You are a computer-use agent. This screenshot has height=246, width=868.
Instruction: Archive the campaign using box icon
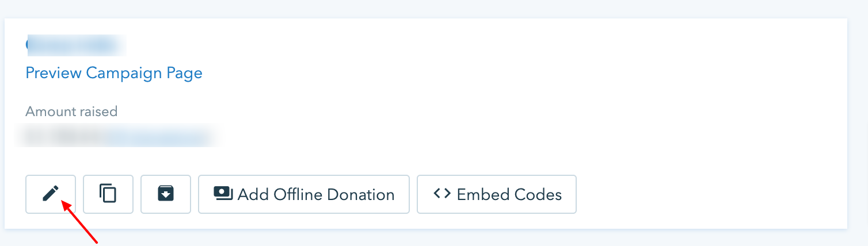click(x=166, y=194)
